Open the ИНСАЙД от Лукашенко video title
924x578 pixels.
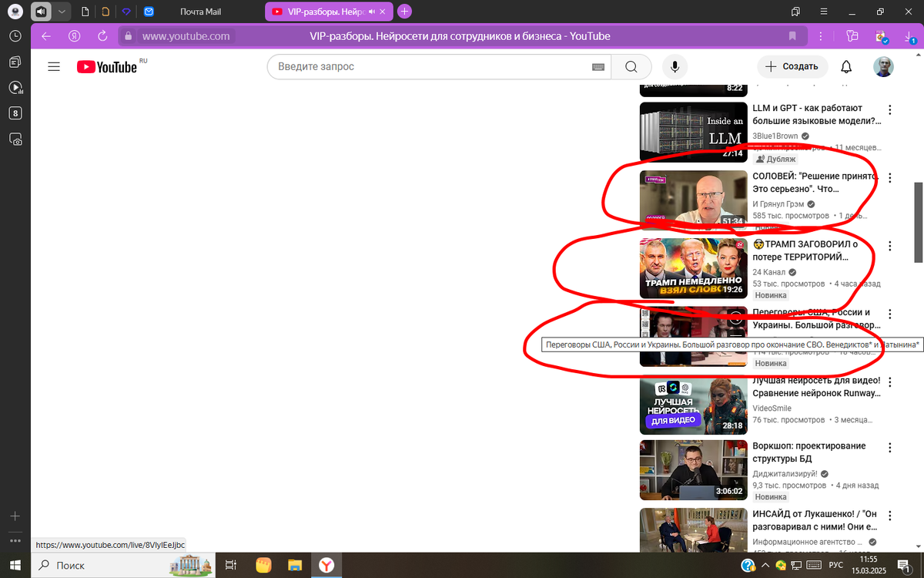coord(815,520)
